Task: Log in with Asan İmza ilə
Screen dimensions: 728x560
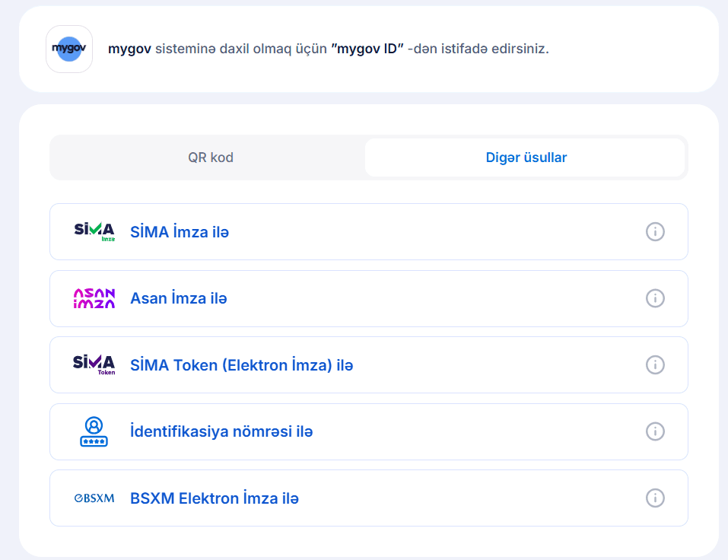Action: (179, 298)
